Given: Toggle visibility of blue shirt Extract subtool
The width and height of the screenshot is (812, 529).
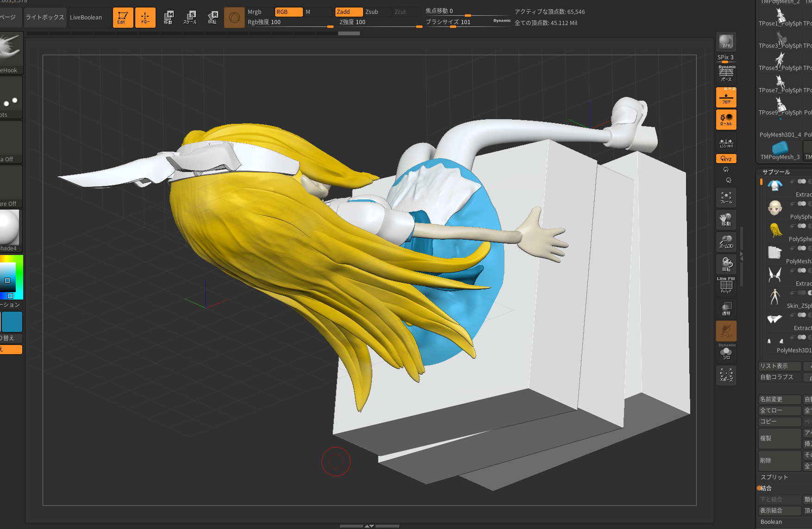Looking at the screenshot, I should (802, 181).
